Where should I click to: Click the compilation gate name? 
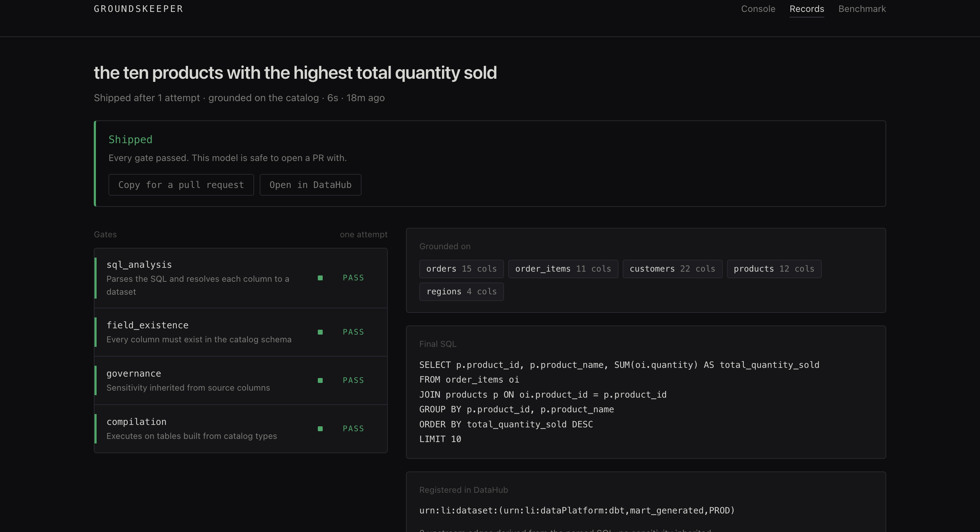tap(136, 422)
